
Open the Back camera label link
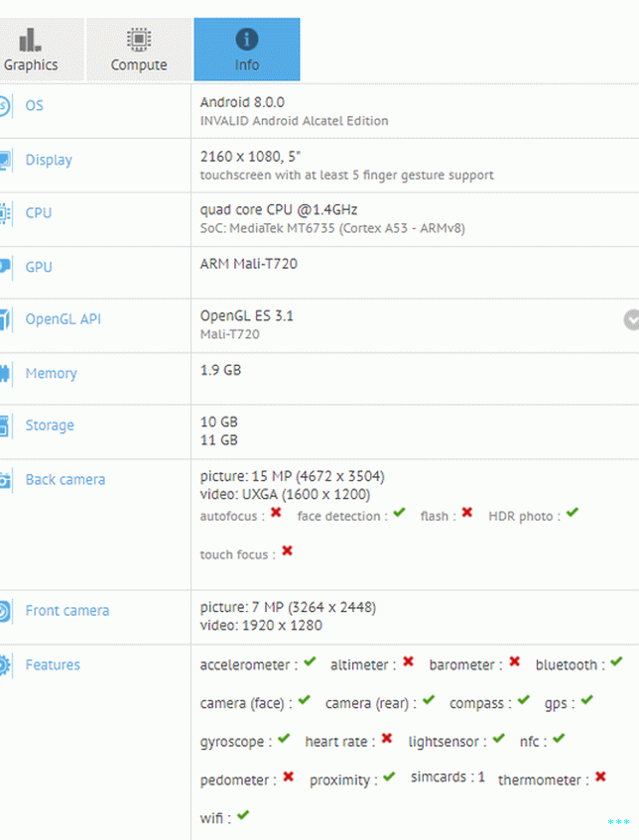point(65,479)
